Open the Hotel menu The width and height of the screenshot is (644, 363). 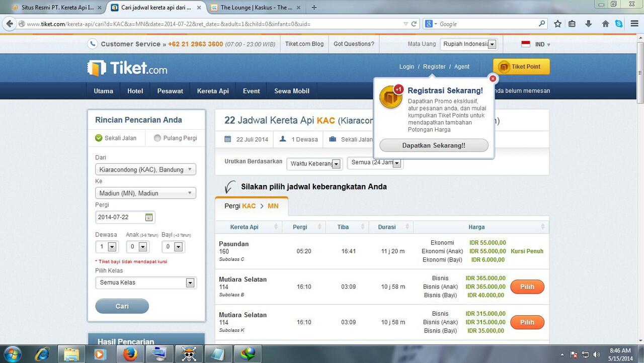click(x=135, y=91)
